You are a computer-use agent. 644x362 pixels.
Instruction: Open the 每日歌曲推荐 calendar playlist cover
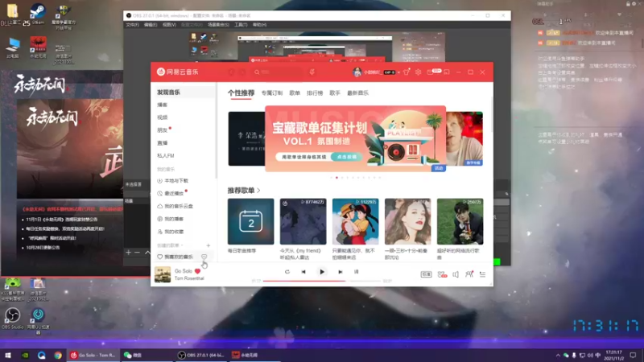tap(251, 222)
